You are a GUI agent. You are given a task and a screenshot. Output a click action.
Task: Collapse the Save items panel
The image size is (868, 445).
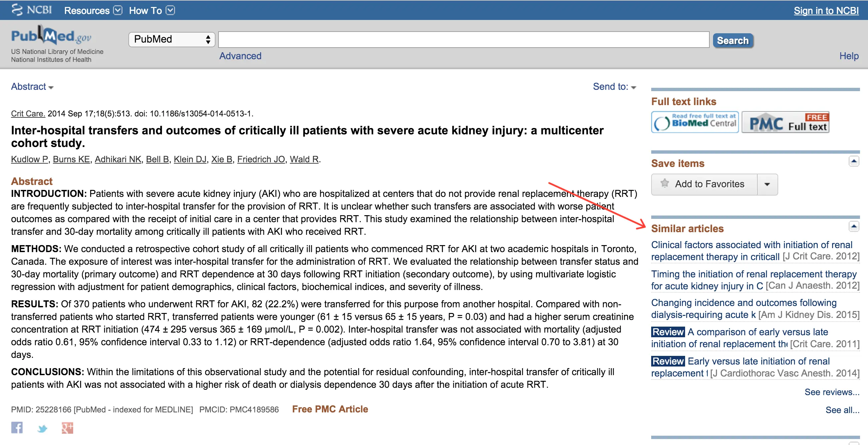[854, 162]
